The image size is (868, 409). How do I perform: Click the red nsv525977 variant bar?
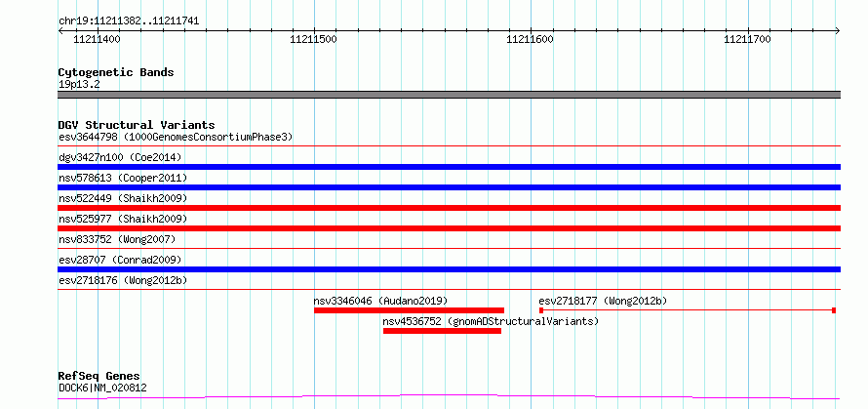[x=449, y=228]
